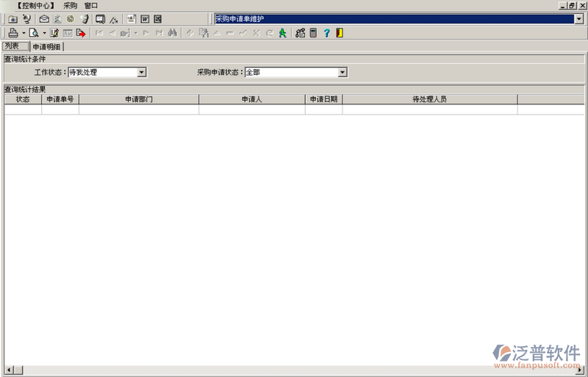Click the blue question mark help icon
588x377 pixels.
click(326, 33)
